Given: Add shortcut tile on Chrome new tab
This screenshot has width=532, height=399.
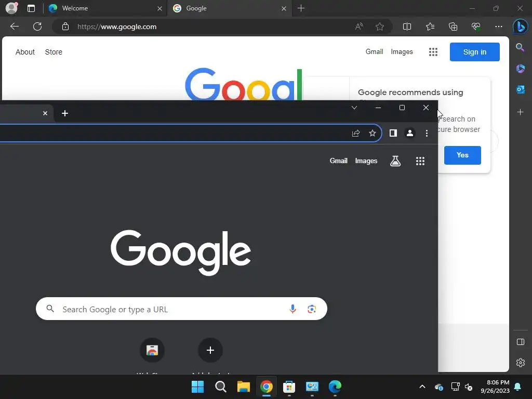Looking at the screenshot, I should (210, 350).
